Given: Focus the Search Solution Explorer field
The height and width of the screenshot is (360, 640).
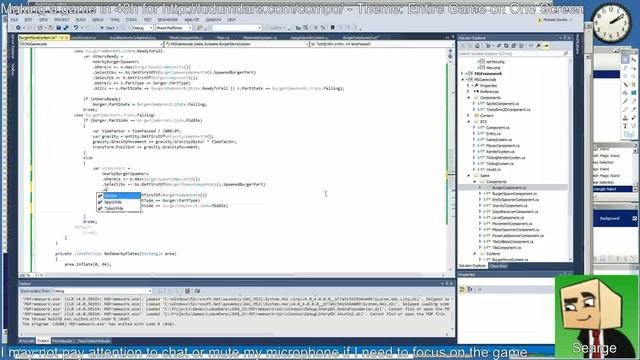Looking at the screenshot, I should click(x=513, y=53).
